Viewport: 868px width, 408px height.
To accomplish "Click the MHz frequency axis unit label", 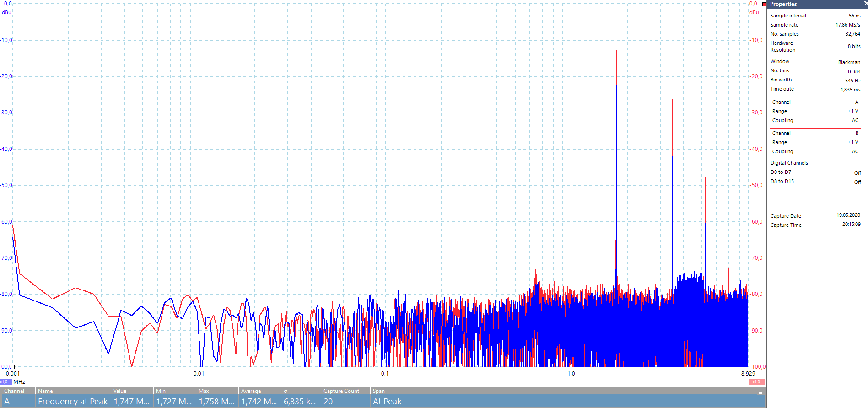I will (x=19, y=382).
